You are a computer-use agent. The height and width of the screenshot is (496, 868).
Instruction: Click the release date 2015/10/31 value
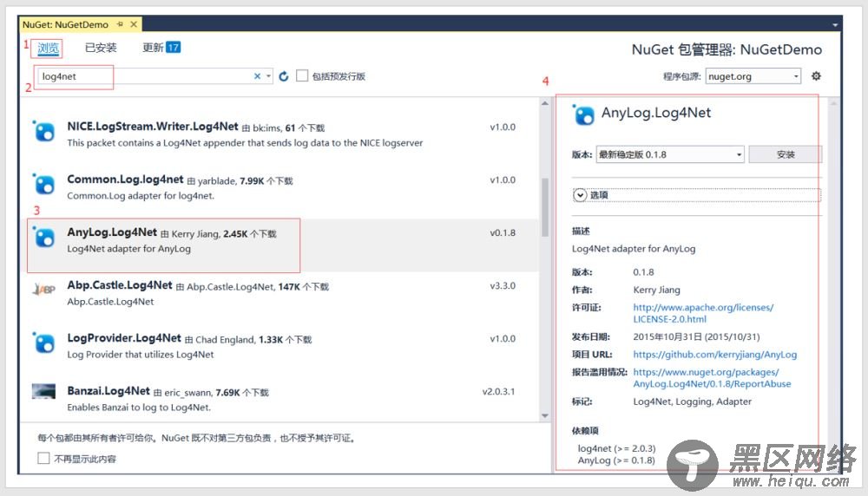696,336
